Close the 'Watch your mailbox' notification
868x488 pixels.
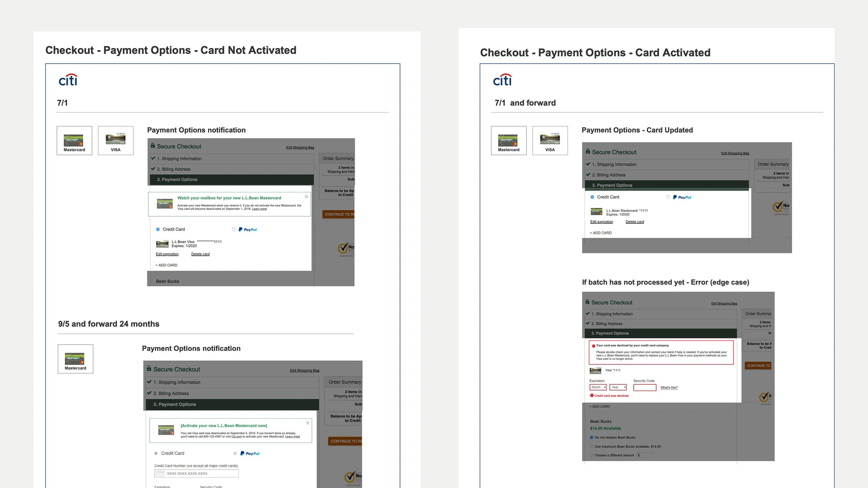[306, 196]
